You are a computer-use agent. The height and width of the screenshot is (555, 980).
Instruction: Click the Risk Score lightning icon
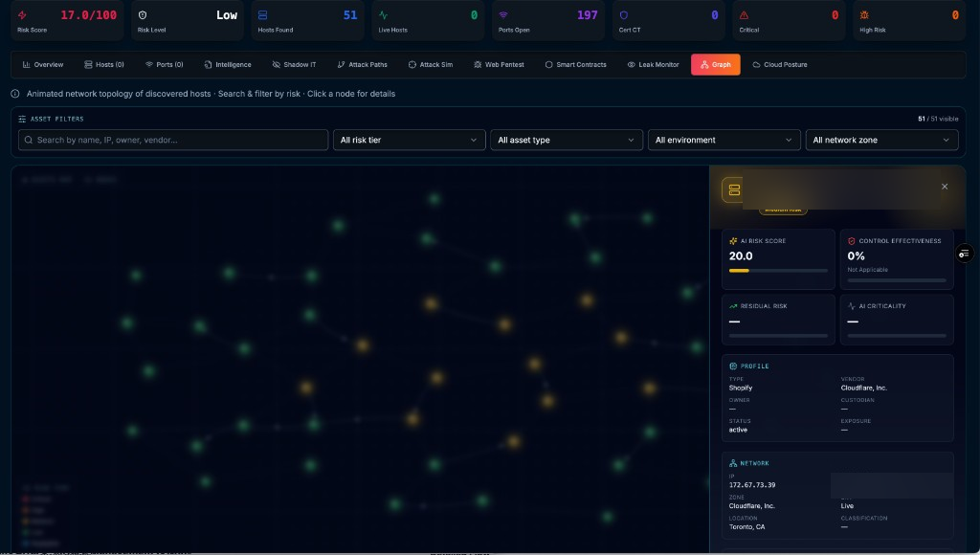23,15
